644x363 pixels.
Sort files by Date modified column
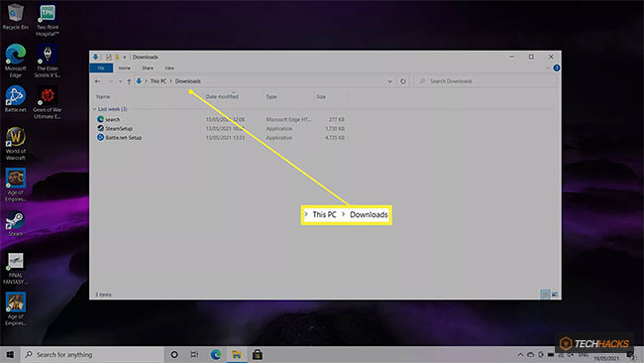point(222,96)
